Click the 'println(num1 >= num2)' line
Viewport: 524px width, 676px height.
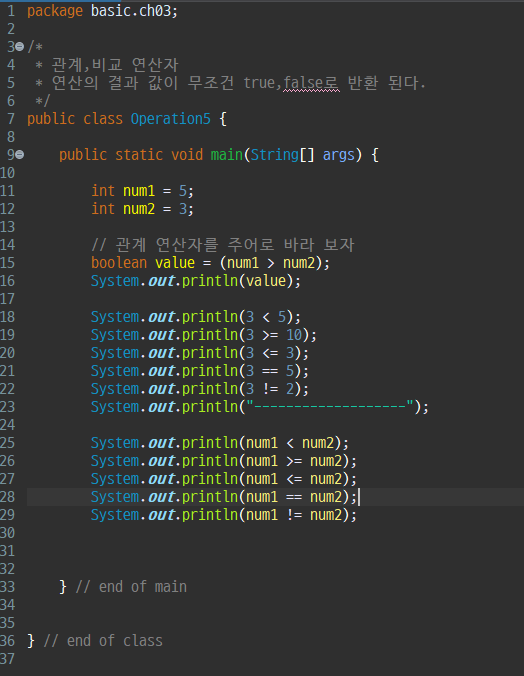[x=224, y=461]
